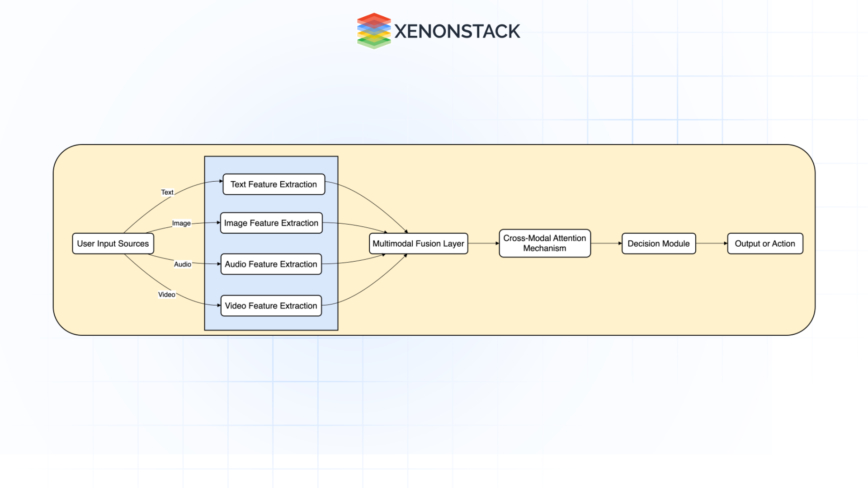
Task: Click arrow between Decision Module and Output
Action: pyautogui.click(x=711, y=244)
